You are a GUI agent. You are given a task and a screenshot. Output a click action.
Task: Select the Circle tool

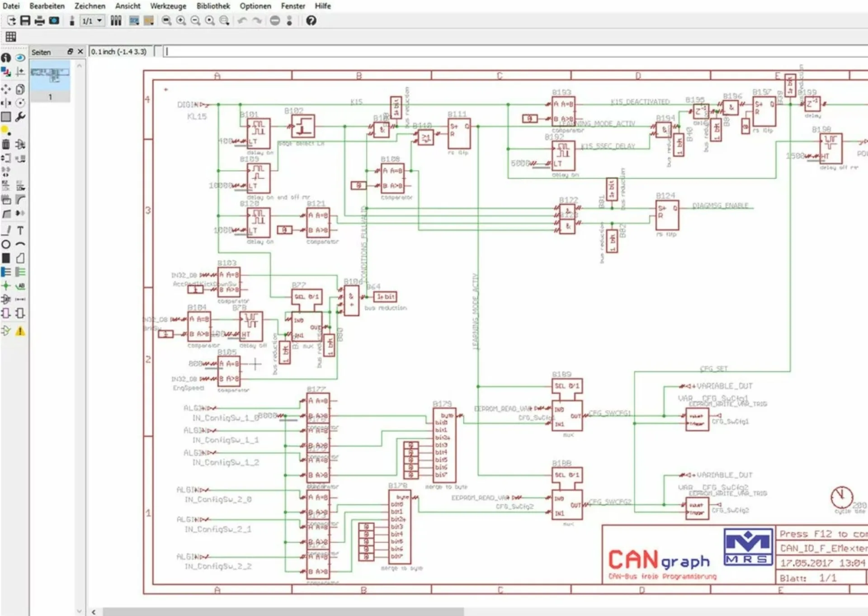tap(6, 245)
